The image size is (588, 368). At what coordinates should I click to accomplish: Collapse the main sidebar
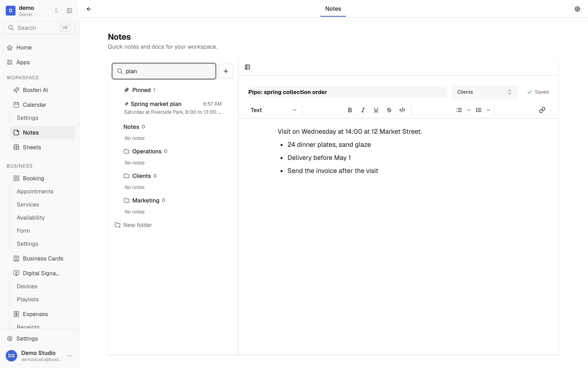(69, 11)
